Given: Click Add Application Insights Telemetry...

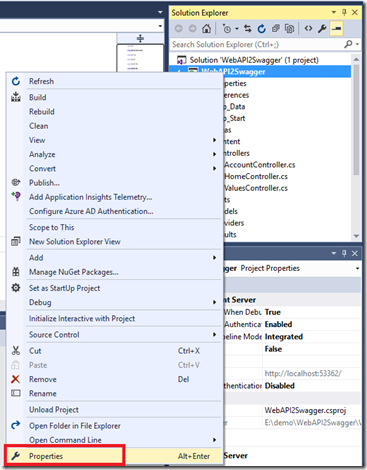Looking at the screenshot, I should [114, 197].
